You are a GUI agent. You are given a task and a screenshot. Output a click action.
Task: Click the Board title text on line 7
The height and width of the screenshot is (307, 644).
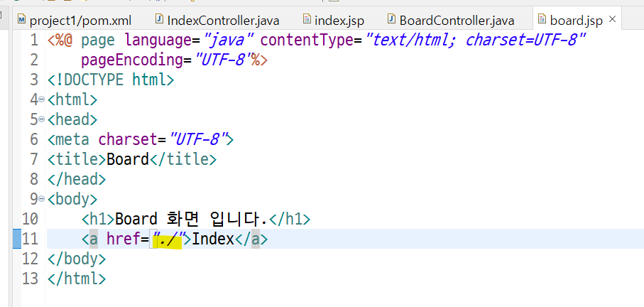tap(128, 159)
